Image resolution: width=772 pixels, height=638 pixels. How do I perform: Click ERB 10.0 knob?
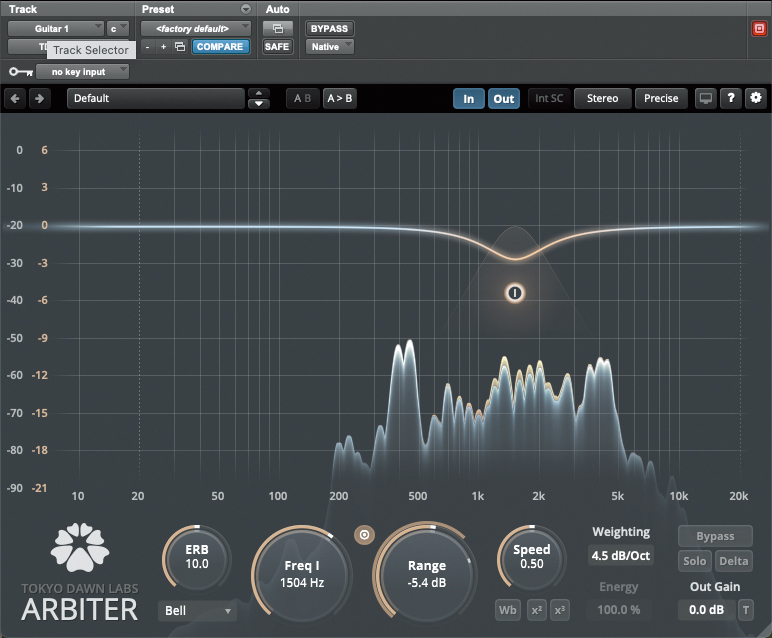[196, 557]
